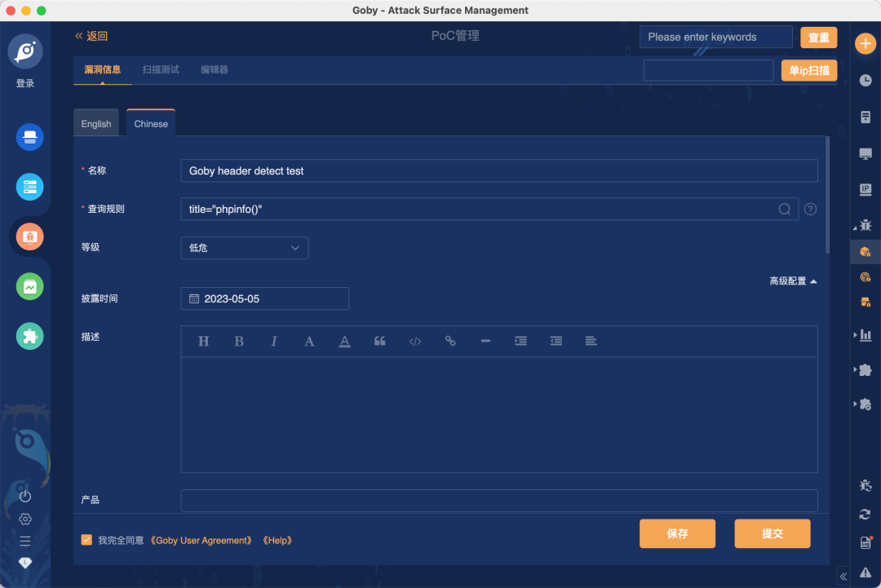This screenshot has width=881, height=588.
Task: Click the 单ip扫描 button
Action: point(809,71)
